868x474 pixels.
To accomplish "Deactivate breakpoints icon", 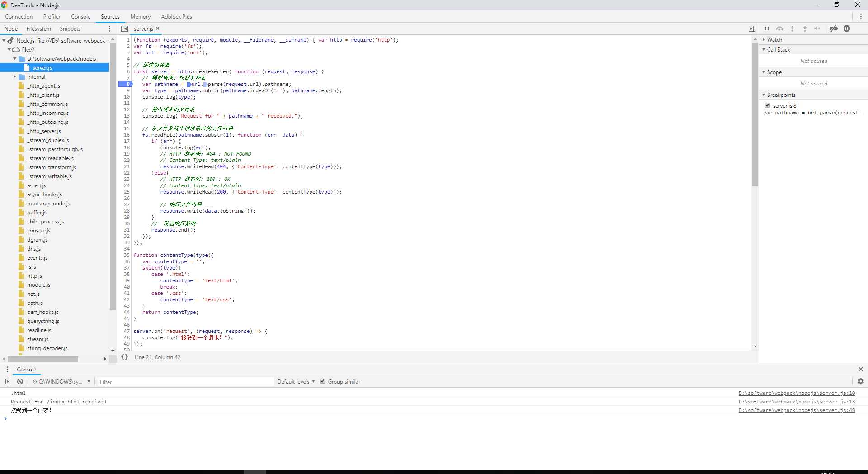I will [834, 28].
